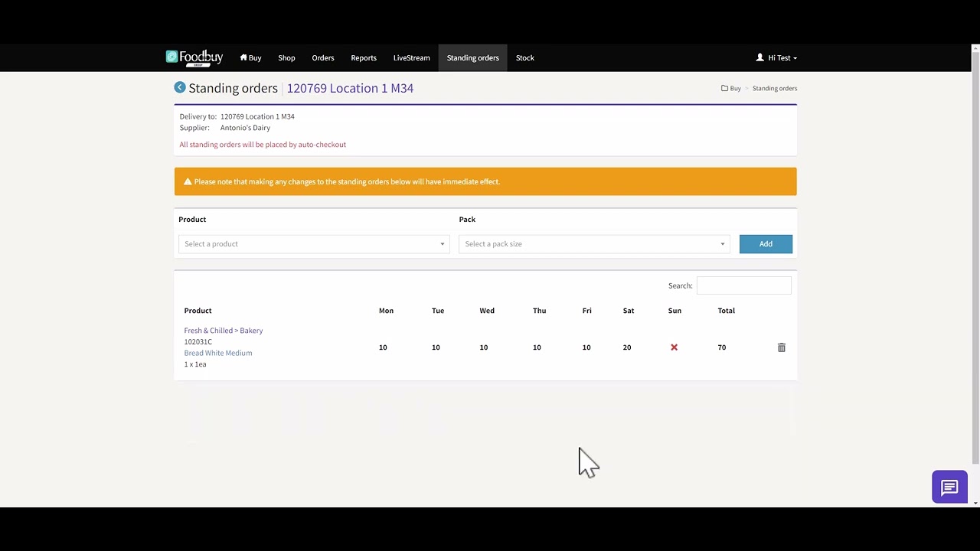
Task: Click the Total value 70
Action: (722, 347)
